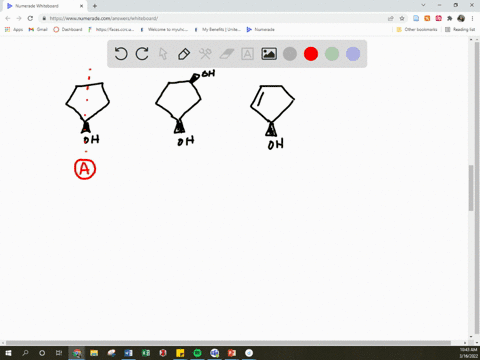Open Word from the taskbar
Viewport: 480px width, 360px height.
tap(128, 353)
